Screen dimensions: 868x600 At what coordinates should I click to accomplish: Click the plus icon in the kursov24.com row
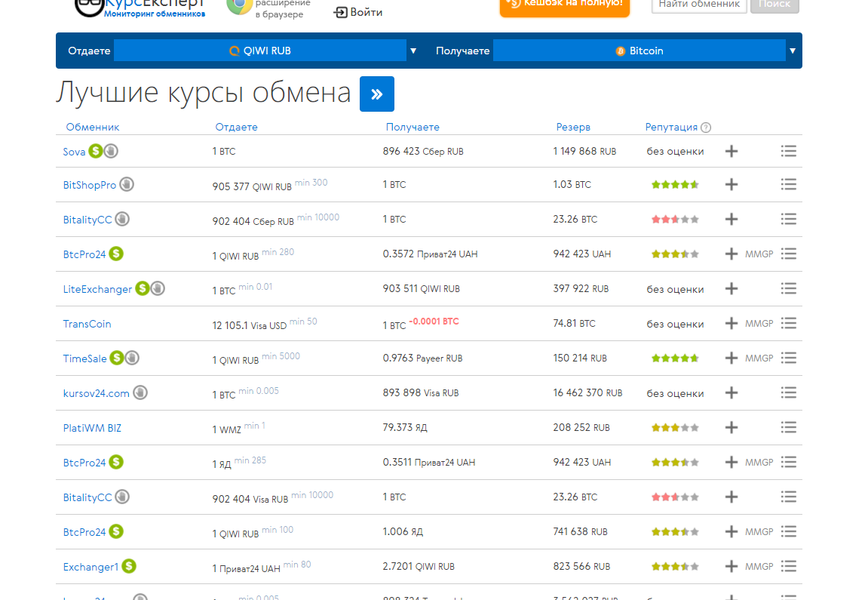click(732, 392)
